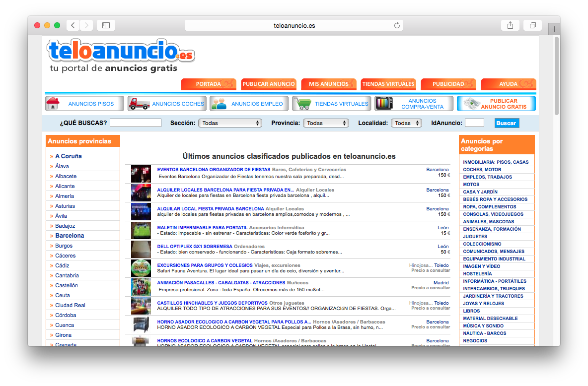The image size is (588, 386).
Task: Open the Cádiz province link
Action: click(62, 266)
